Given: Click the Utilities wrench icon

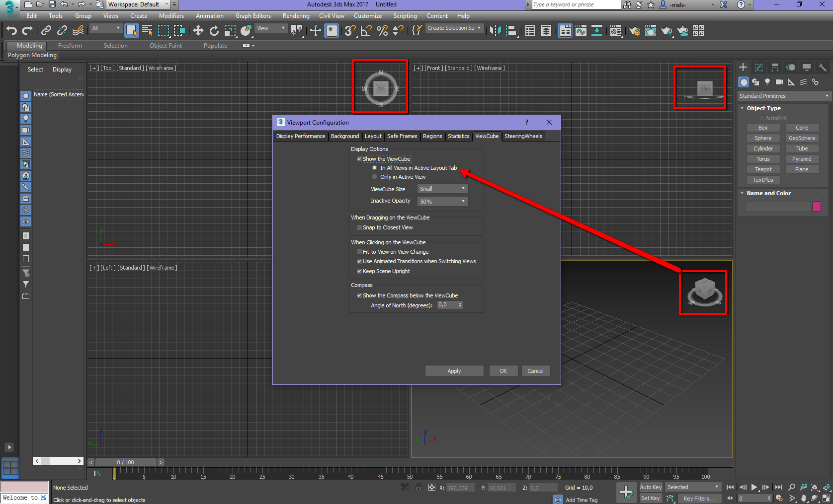Looking at the screenshot, I should [x=823, y=67].
